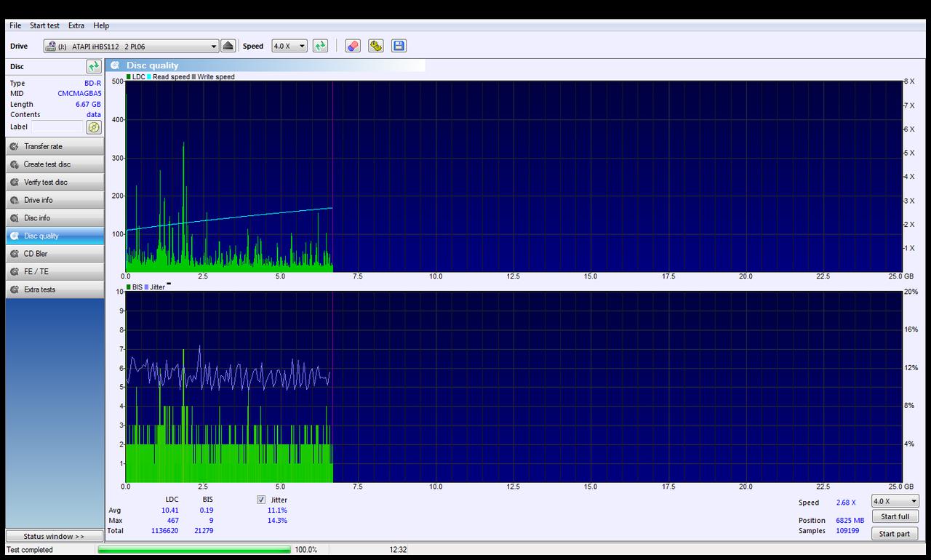Click the Speed value 2.68 X
The width and height of the screenshot is (931, 560).
point(846,503)
